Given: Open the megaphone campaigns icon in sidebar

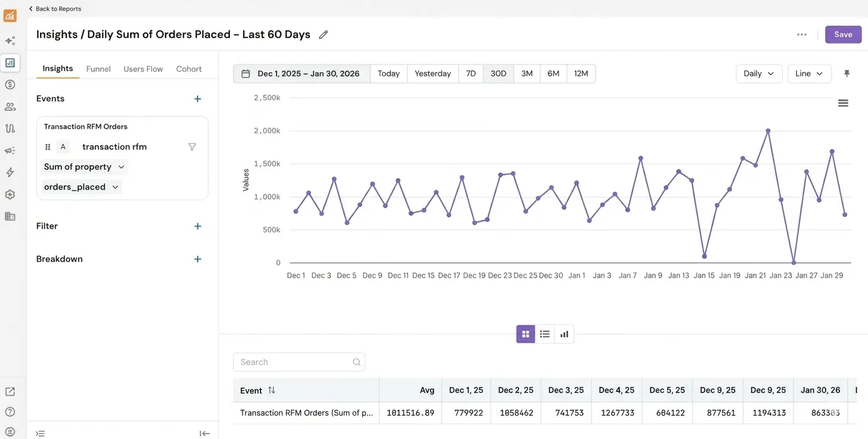Looking at the screenshot, I should 10,151.
